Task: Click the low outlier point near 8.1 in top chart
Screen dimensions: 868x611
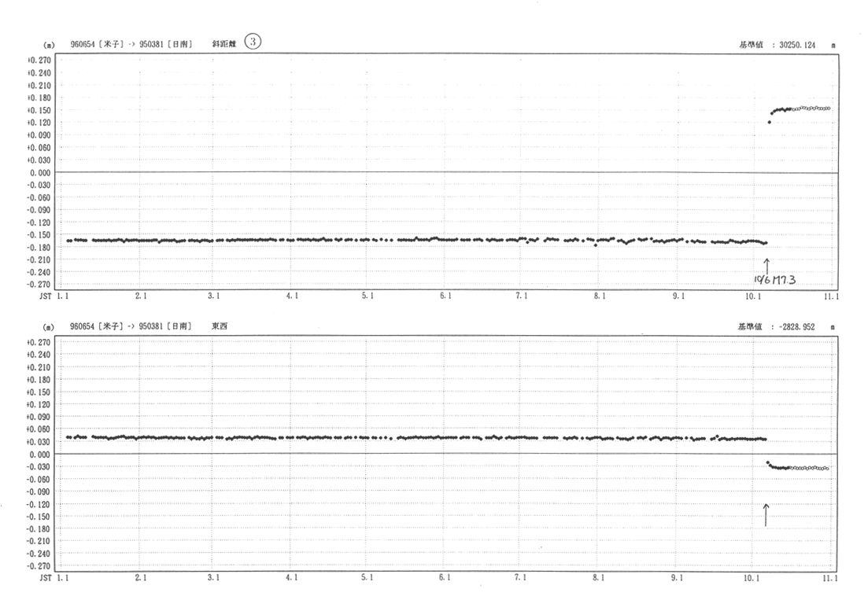Action: 596,245
